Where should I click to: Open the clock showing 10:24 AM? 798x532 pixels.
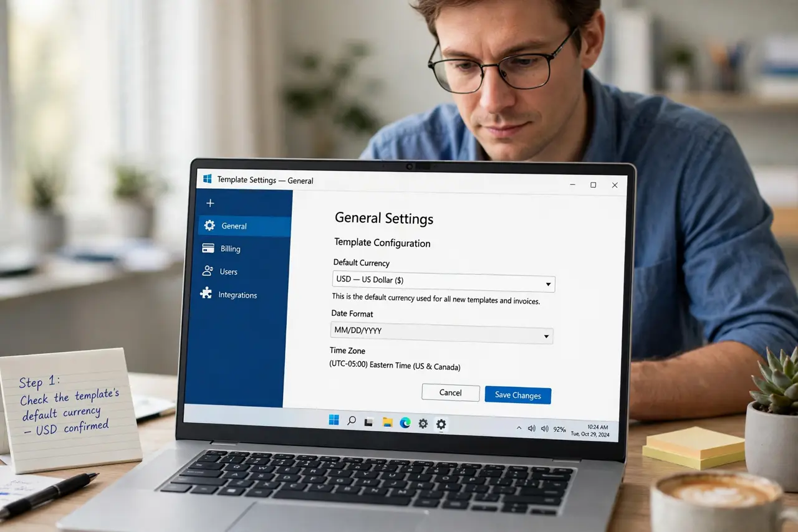590,430
